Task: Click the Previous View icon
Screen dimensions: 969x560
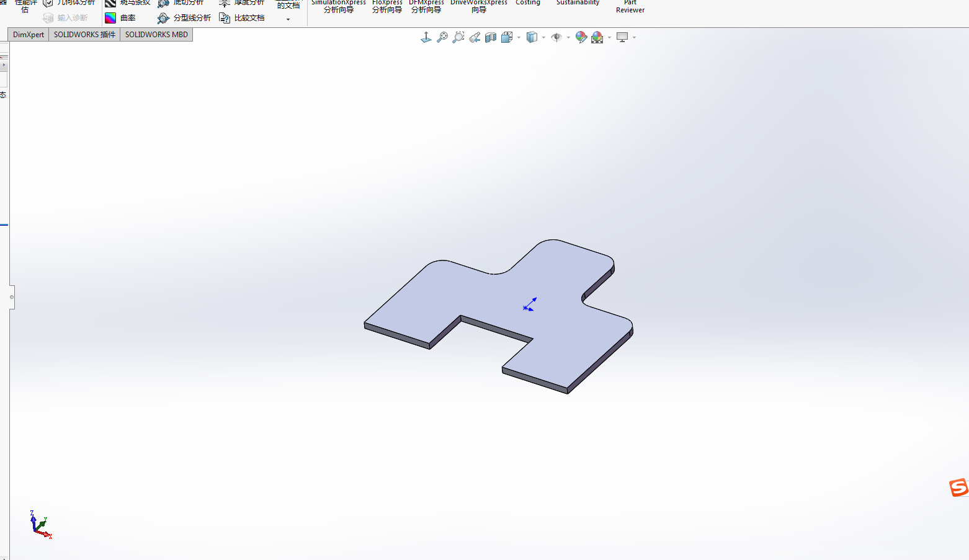Action: pos(475,38)
